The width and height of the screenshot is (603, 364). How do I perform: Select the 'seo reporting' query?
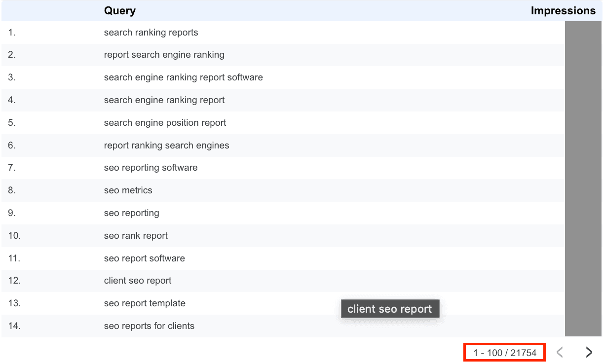click(131, 213)
